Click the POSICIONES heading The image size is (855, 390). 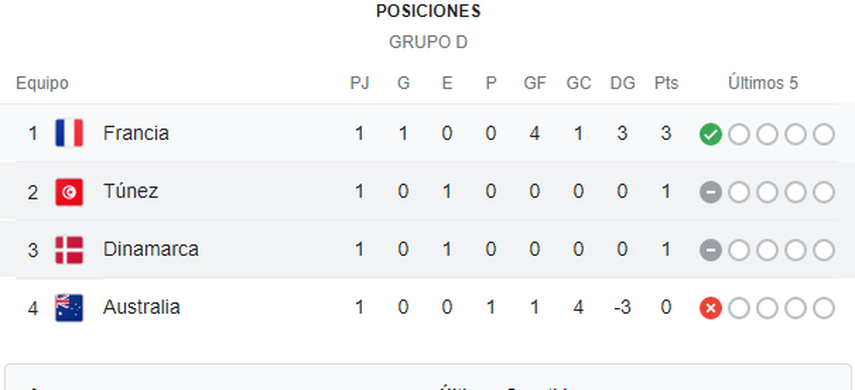click(429, 11)
